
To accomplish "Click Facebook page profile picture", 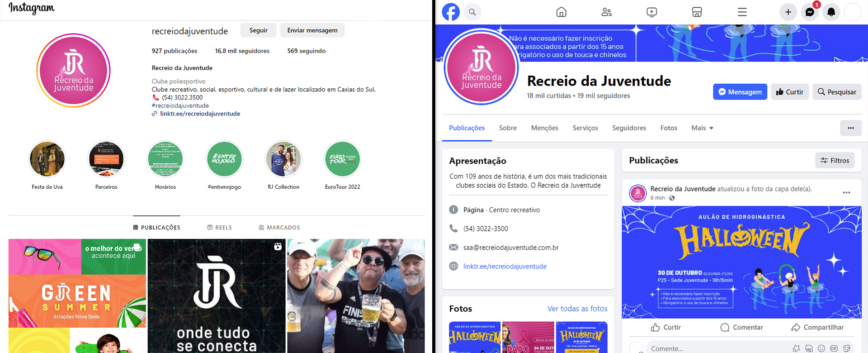I will (x=481, y=67).
